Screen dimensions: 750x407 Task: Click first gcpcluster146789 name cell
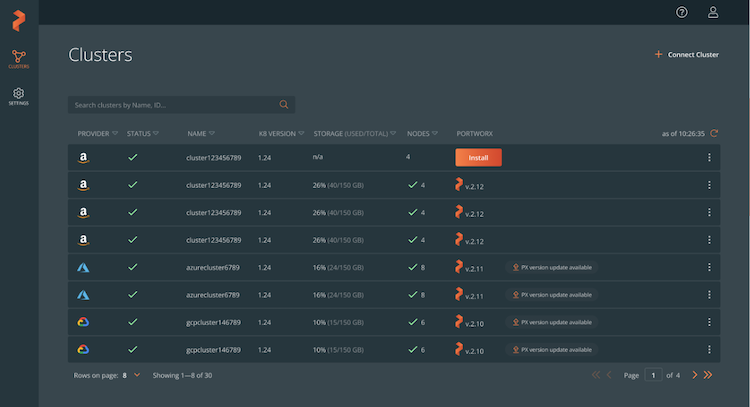(x=213, y=322)
